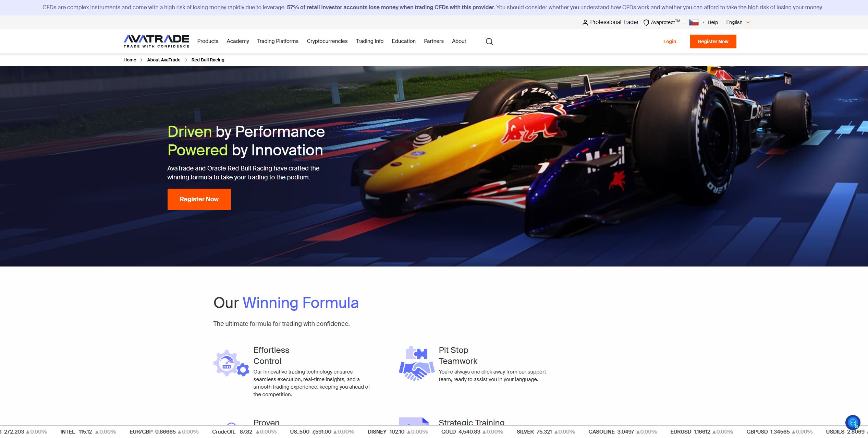Screen dimensions: 868x438
Task: Open the Cryptocurrencies menu
Action: (x=327, y=41)
